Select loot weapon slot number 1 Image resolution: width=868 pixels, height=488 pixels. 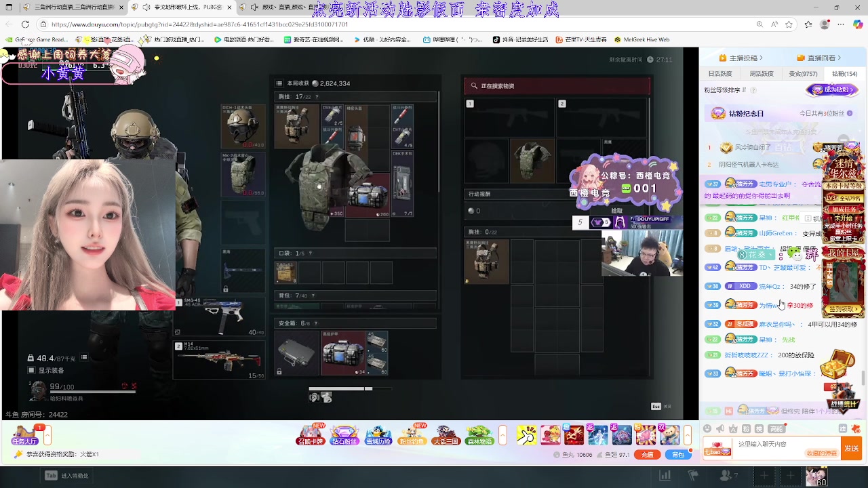click(x=509, y=117)
